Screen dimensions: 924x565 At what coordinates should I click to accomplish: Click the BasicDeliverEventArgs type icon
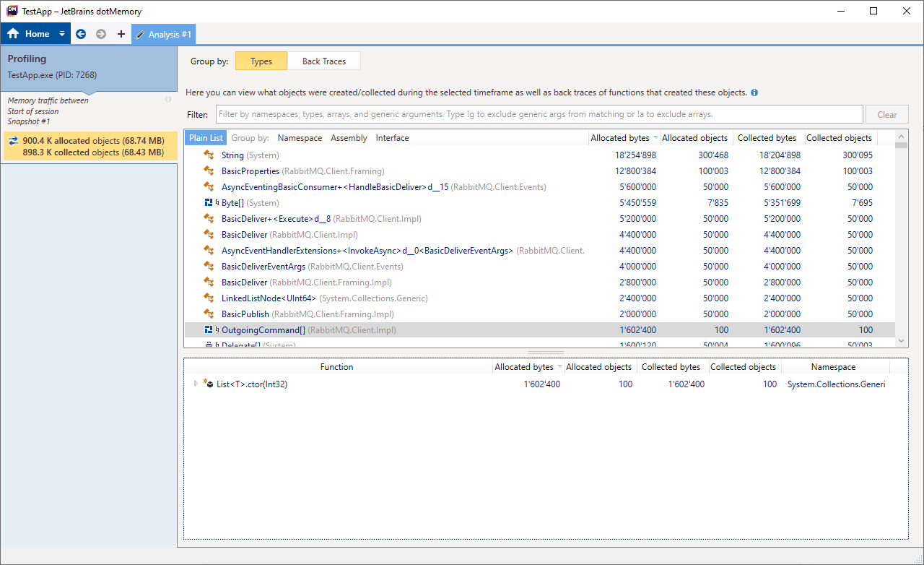pyautogui.click(x=209, y=267)
